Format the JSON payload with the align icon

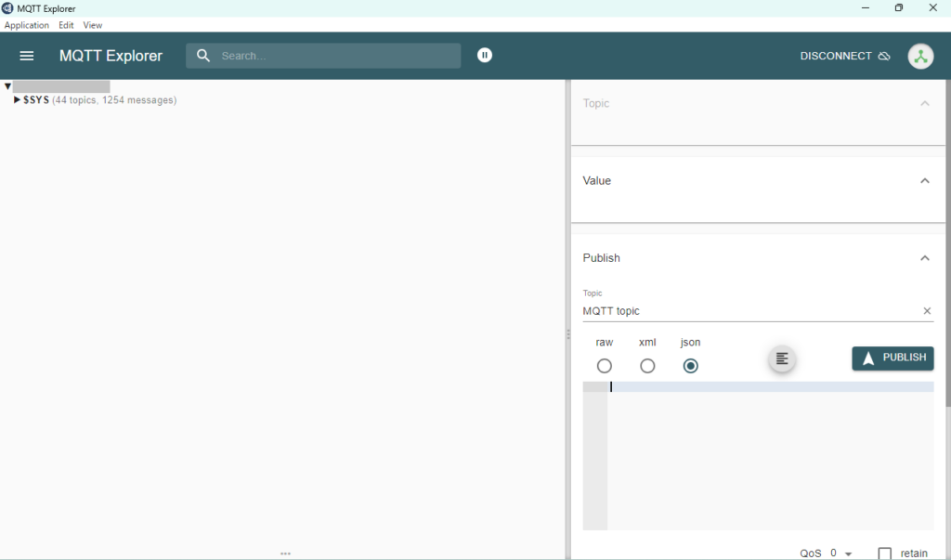pyautogui.click(x=782, y=358)
